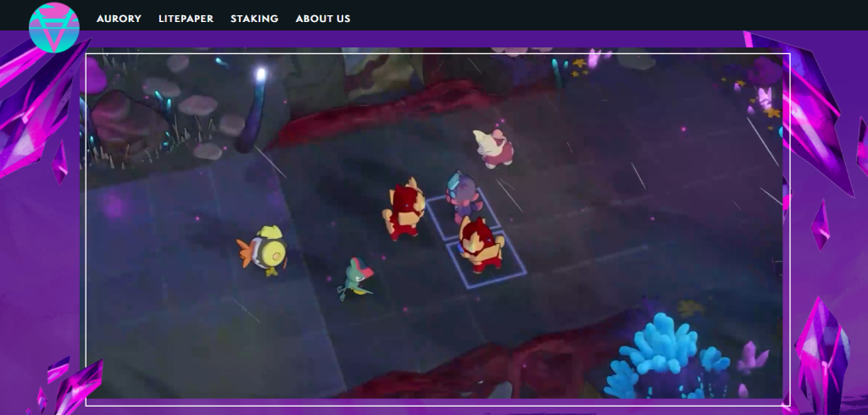Open the AURORY nav link
Image resolution: width=868 pixels, height=415 pixels.
(x=119, y=19)
